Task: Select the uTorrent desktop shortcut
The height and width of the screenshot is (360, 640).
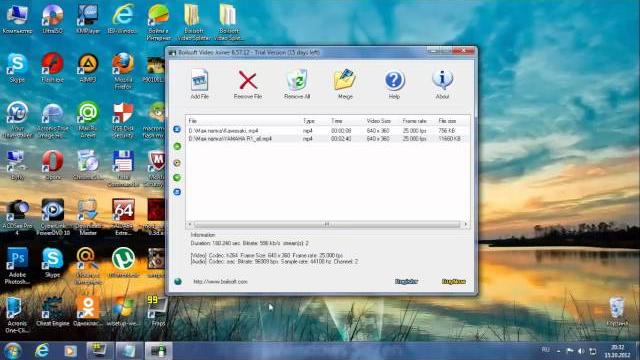Action: 123,263
